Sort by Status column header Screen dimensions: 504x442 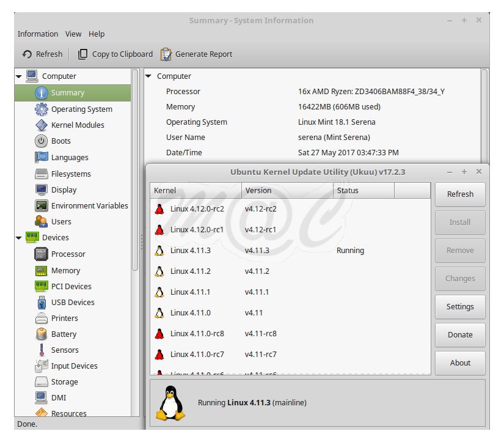click(363, 191)
